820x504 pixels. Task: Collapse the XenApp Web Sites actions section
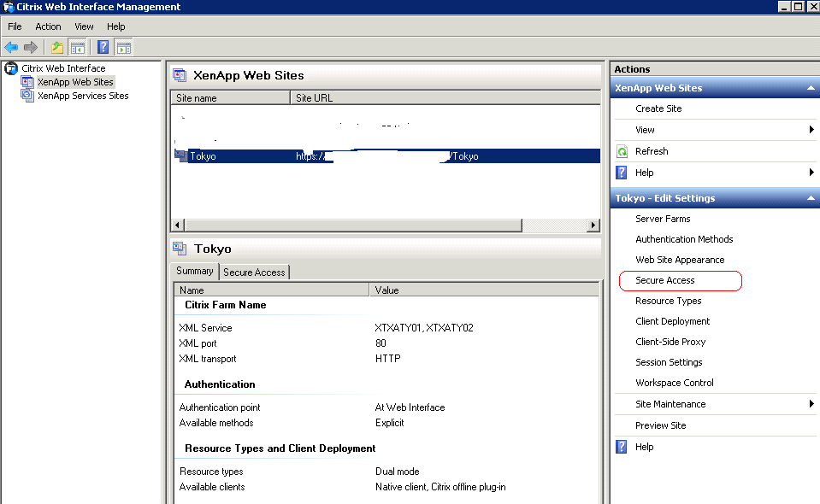811,88
